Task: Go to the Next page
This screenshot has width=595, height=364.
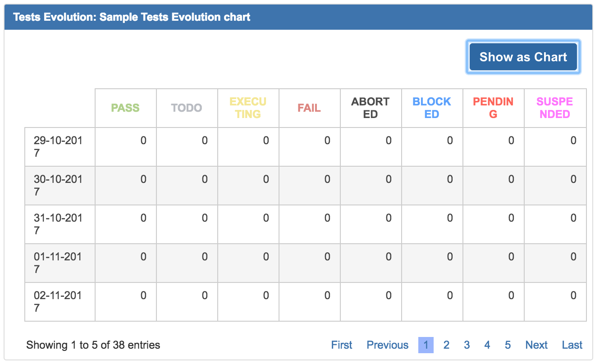Action: [x=536, y=345]
